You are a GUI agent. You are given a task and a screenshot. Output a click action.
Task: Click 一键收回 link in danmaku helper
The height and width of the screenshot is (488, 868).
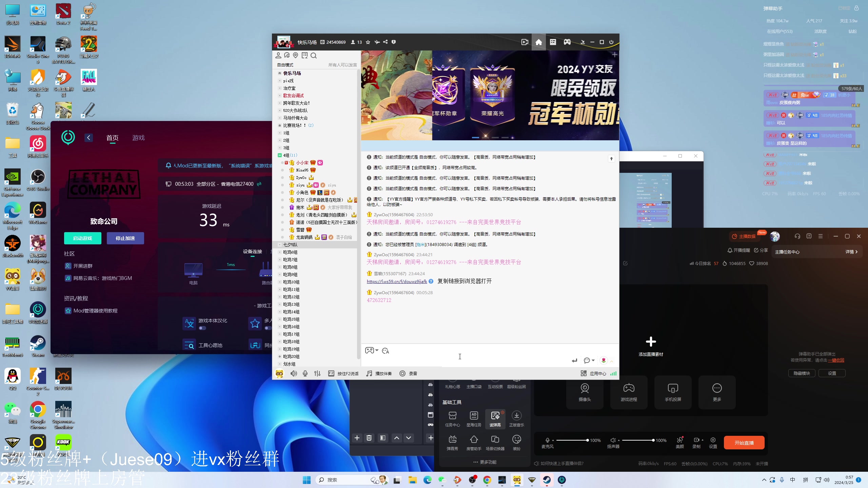click(x=836, y=360)
